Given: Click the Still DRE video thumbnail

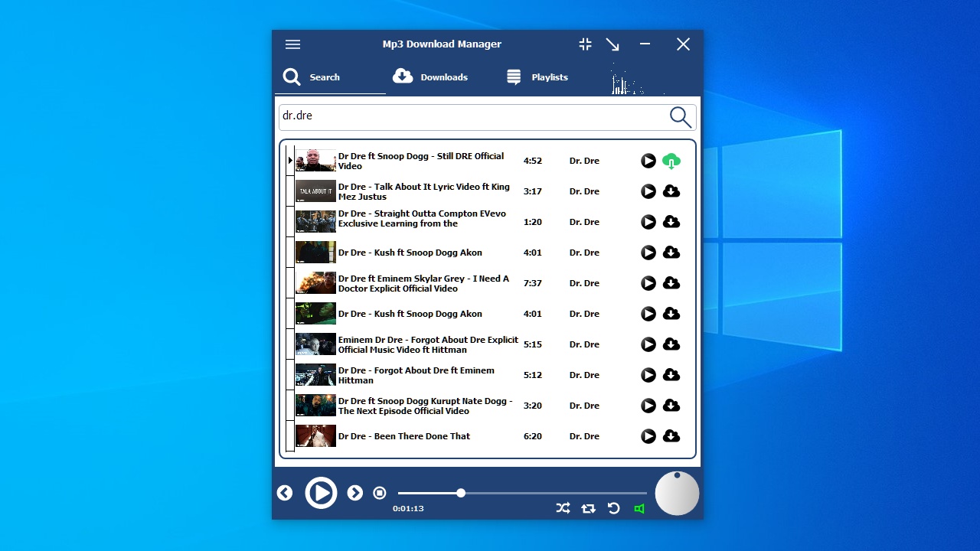Looking at the screenshot, I should tap(315, 161).
